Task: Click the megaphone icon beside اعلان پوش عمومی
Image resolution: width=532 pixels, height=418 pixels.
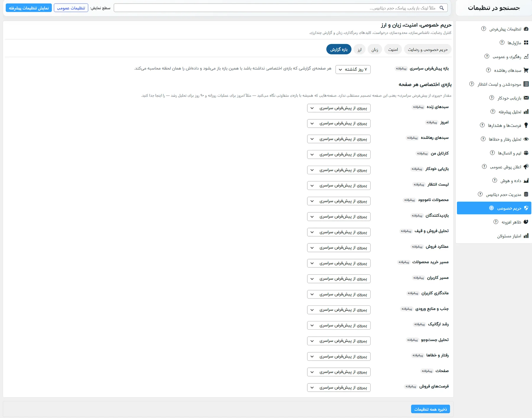Action: point(526,167)
